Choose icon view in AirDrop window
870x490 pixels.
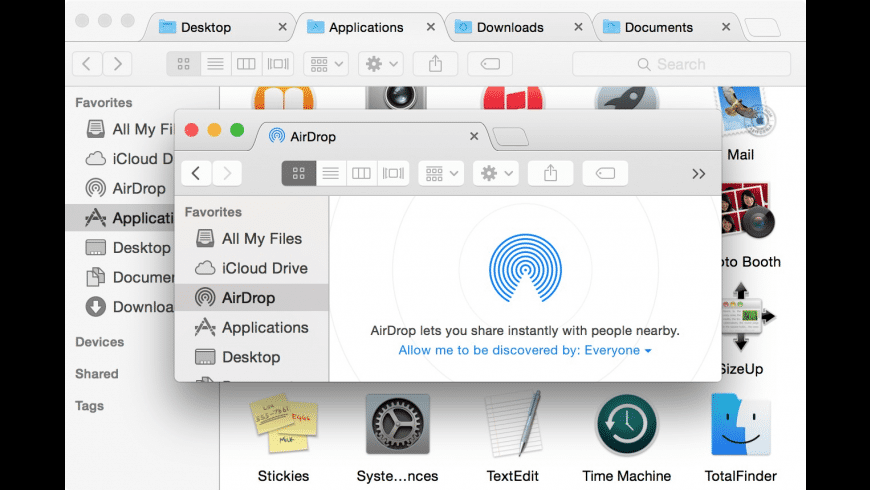click(x=299, y=173)
